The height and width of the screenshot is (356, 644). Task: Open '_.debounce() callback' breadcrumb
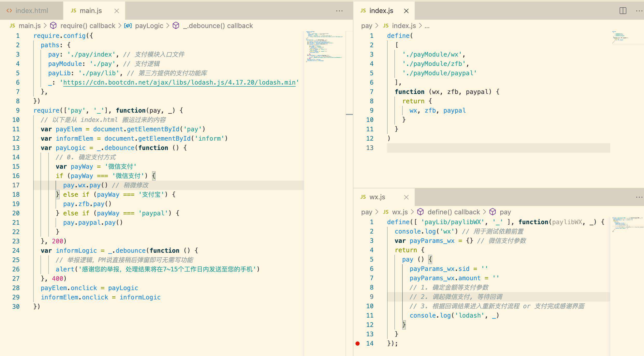click(218, 26)
